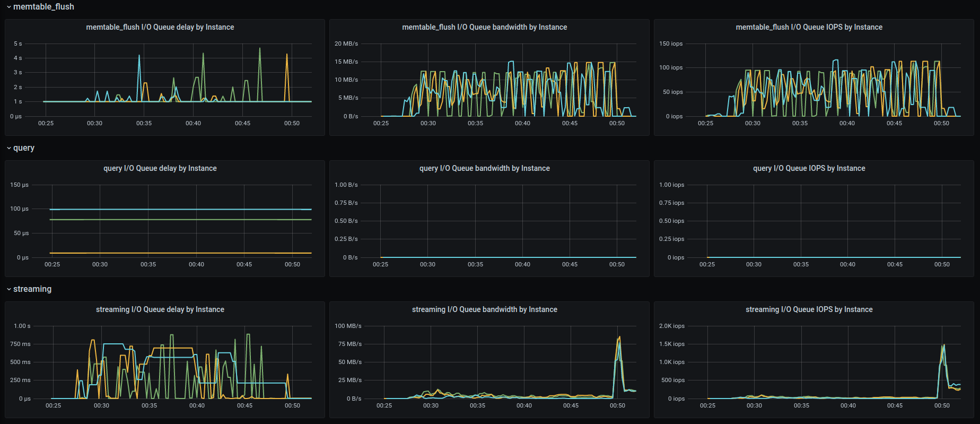Open the streaming I/O Queue delay panel title menu
Screen dimensions: 980x424
coord(160,309)
